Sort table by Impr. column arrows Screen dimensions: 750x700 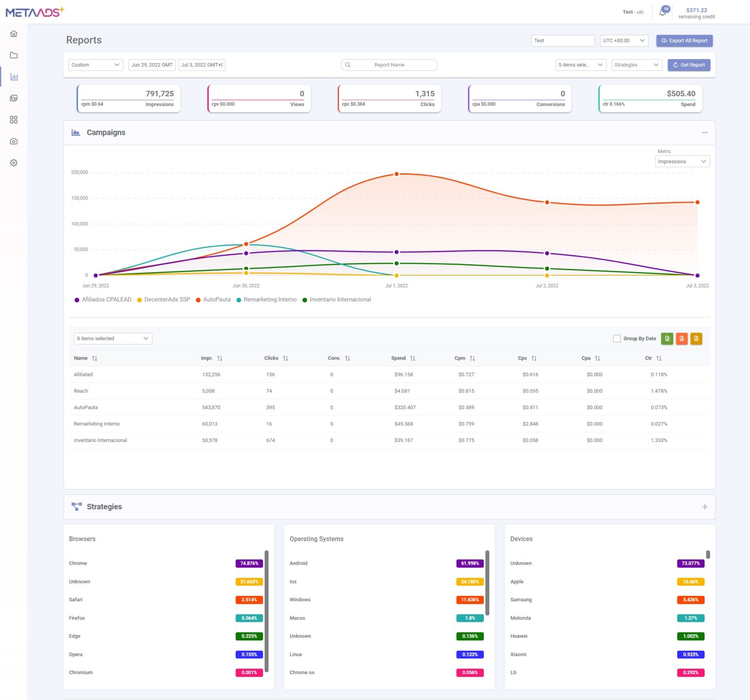tap(220, 359)
